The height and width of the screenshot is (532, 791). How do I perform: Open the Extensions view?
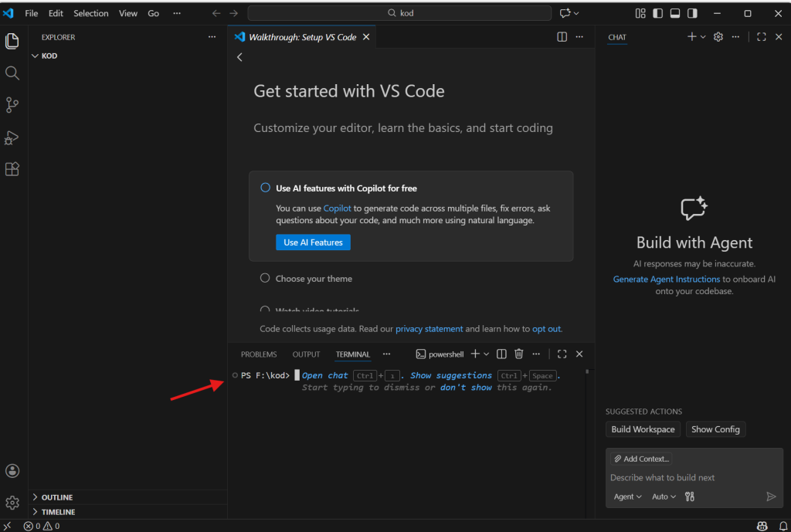point(12,169)
